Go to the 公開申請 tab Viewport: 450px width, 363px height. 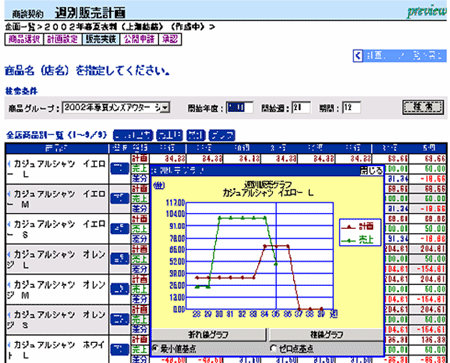[139, 39]
